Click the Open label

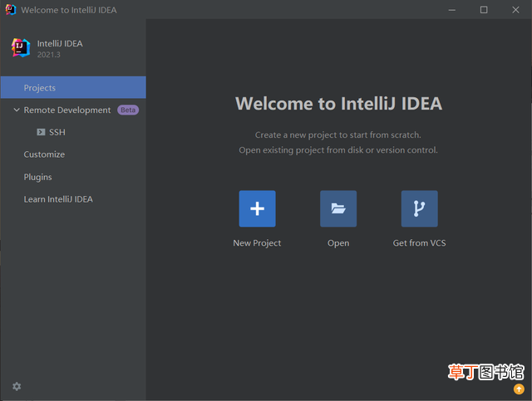pyautogui.click(x=338, y=243)
